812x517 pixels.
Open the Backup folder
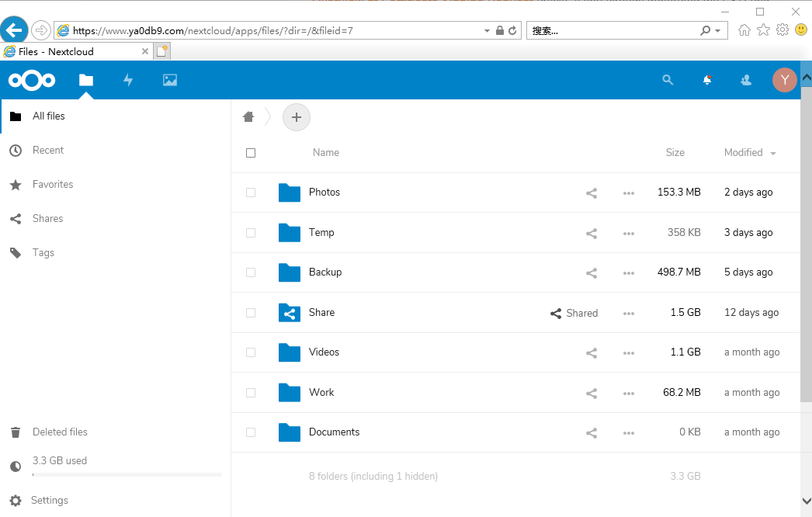click(x=325, y=272)
